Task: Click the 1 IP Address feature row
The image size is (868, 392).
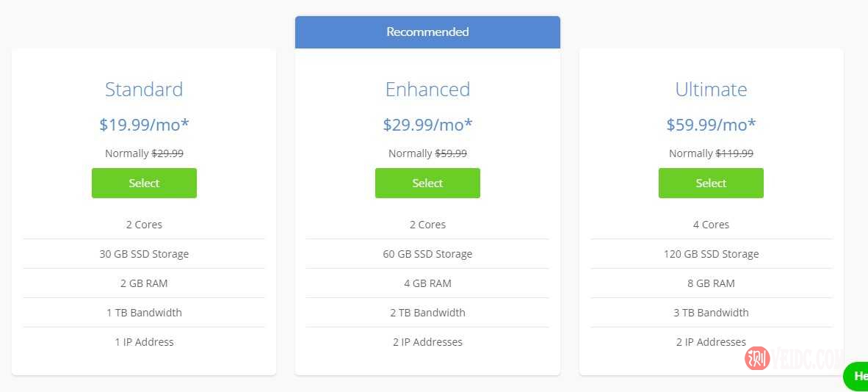Action: click(144, 342)
